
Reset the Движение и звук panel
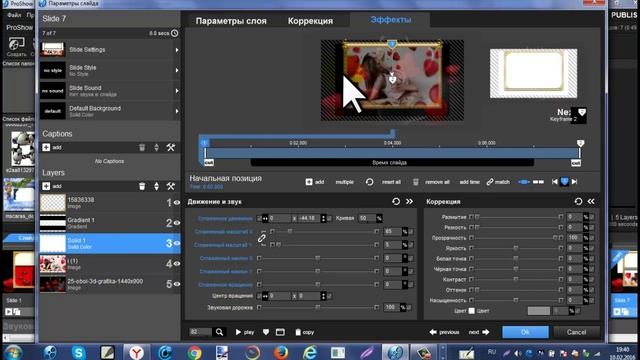click(396, 202)
